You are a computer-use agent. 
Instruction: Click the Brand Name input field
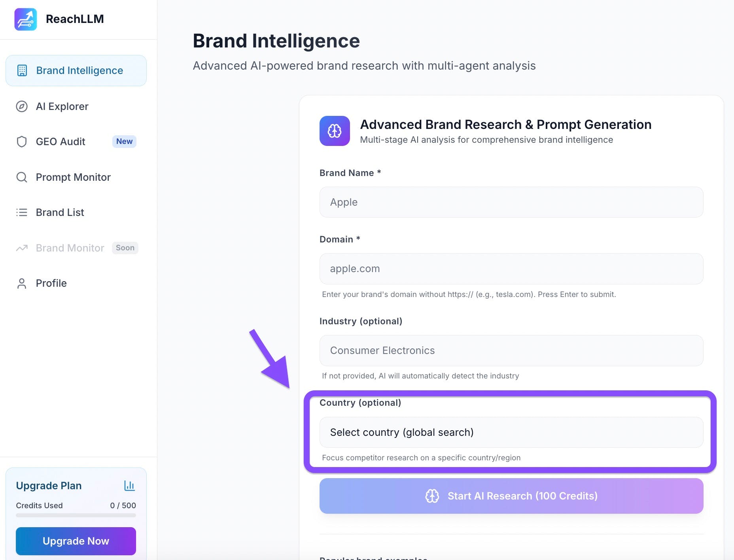click(x=511, y=202)
